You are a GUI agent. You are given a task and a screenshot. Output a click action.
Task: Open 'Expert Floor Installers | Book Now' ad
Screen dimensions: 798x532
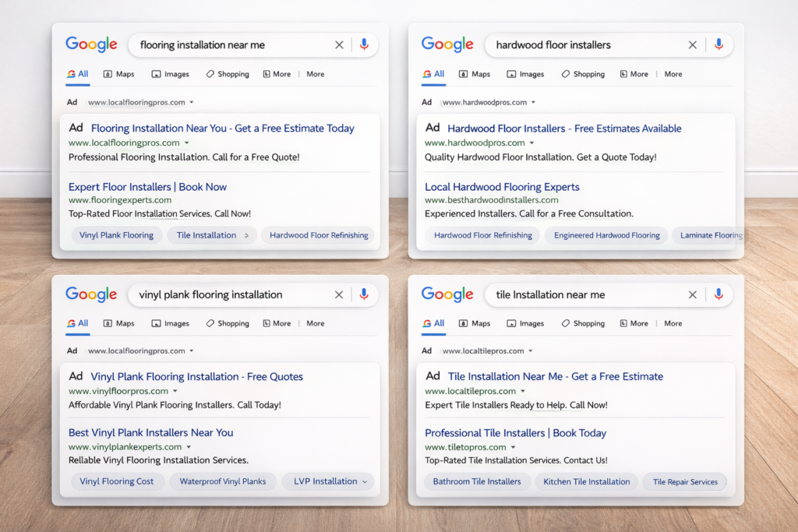147,187
